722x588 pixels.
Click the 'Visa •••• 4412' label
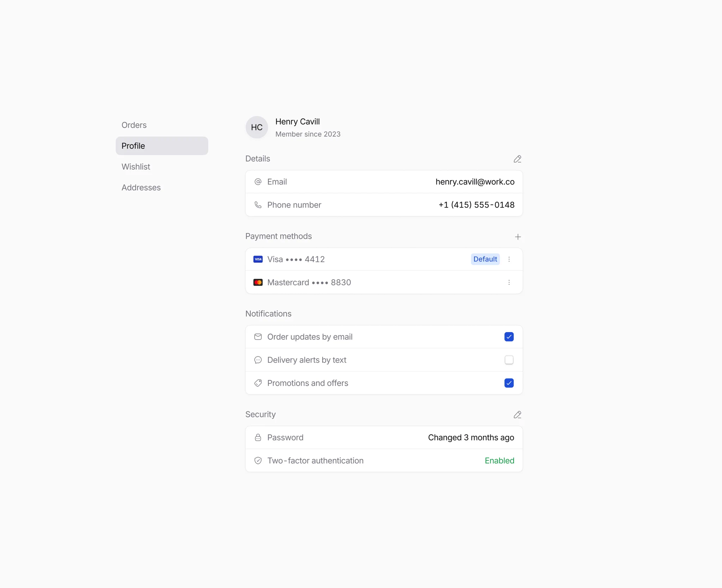296,259
